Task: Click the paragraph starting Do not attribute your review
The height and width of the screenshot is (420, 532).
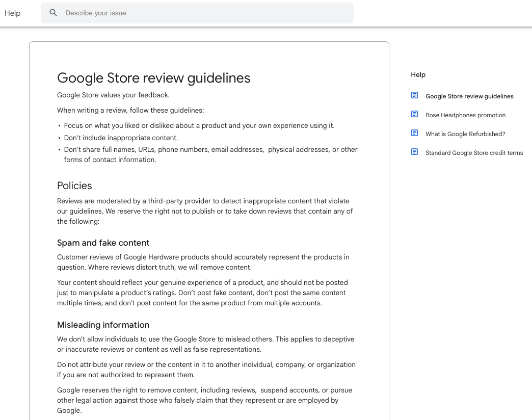Action: tap(206, 370)
